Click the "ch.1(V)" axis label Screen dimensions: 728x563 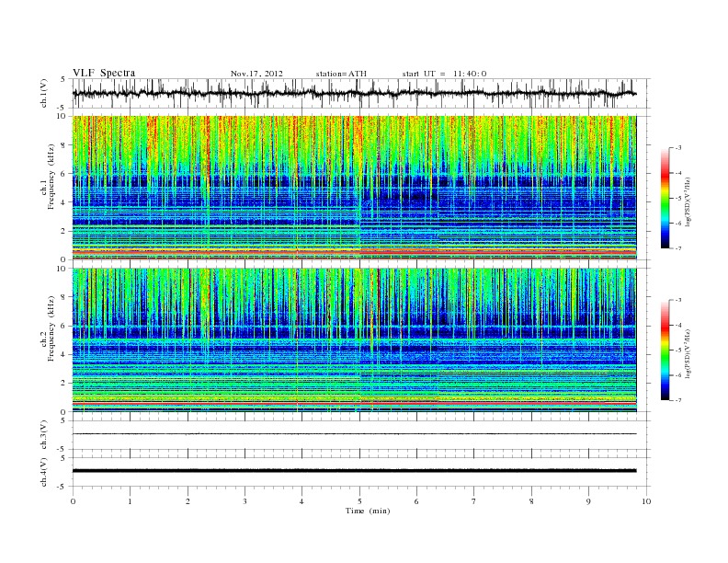44,93
